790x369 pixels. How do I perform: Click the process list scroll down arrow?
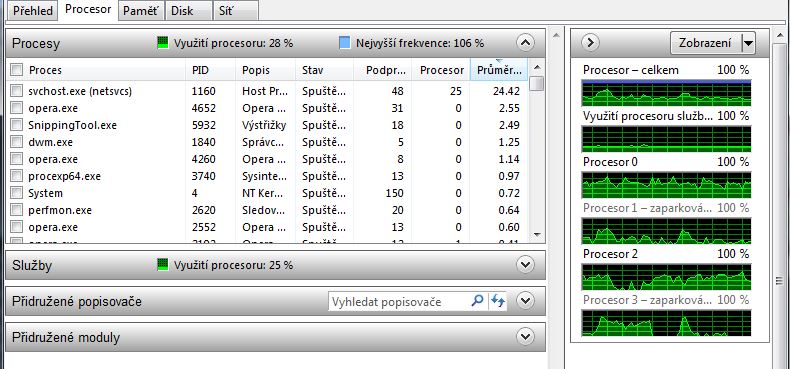click(537, 234)
